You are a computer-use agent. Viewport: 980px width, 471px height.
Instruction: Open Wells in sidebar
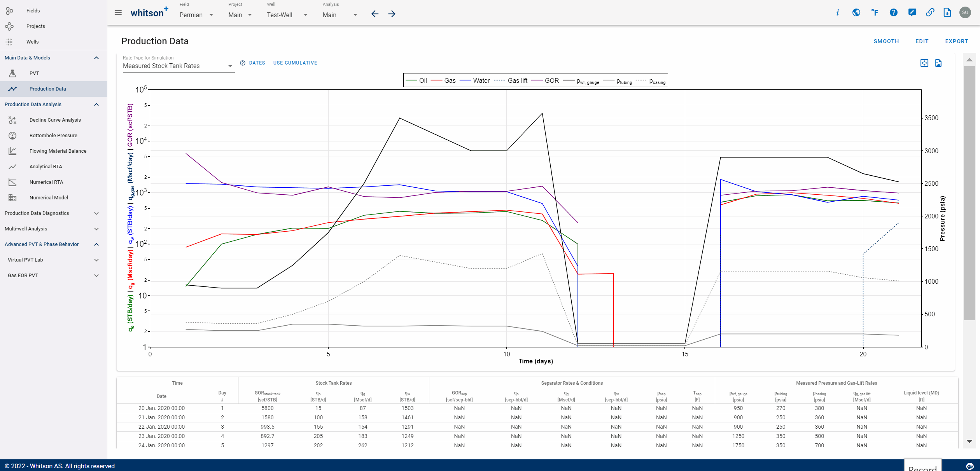pyautogui.click(x=54, y=42)
